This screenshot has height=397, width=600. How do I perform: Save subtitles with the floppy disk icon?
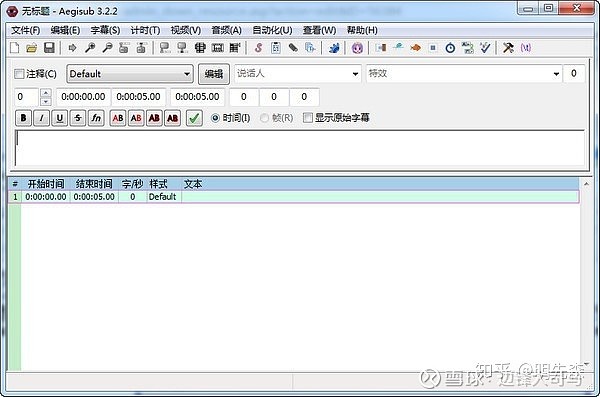[49, 48]
